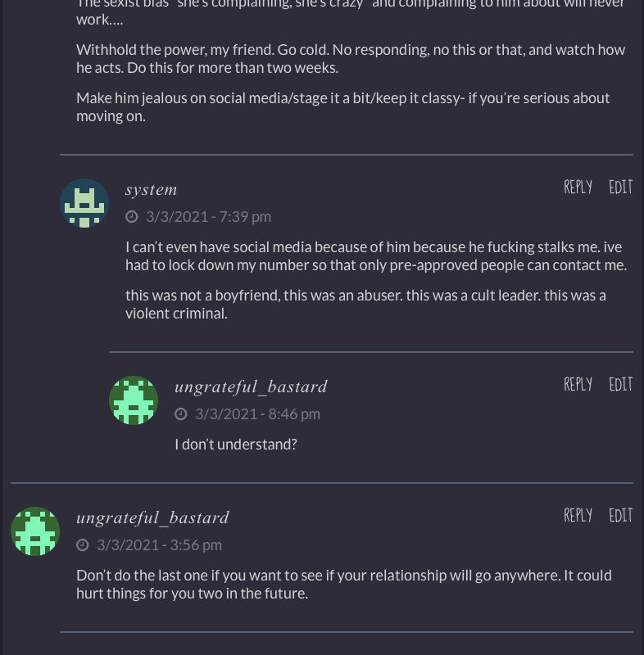Click the 3/3/2021 - 3:56 pm timestamp
The width and height of the screenshot is (644, 655).
coord(159,545)
